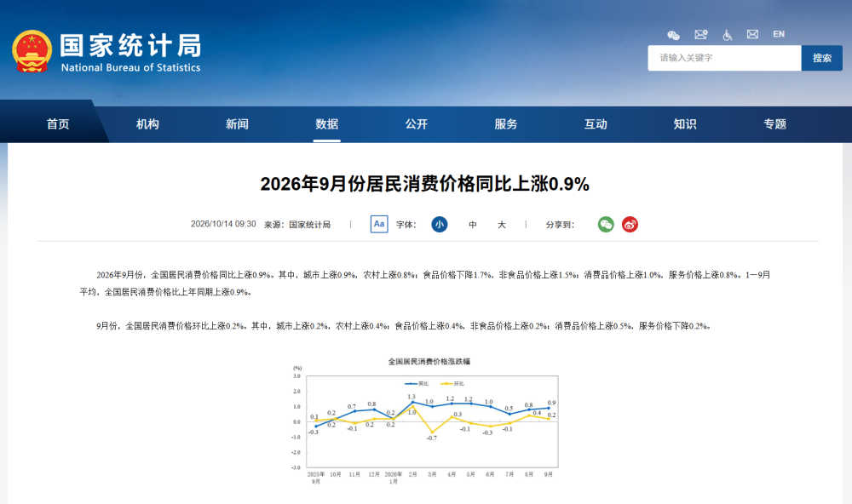Viewport: 852px width, 504px height.
Task: Click the chart title 全国居民消费价格涨跌幅
Action: pyautogui.click(x=429, y=362)
